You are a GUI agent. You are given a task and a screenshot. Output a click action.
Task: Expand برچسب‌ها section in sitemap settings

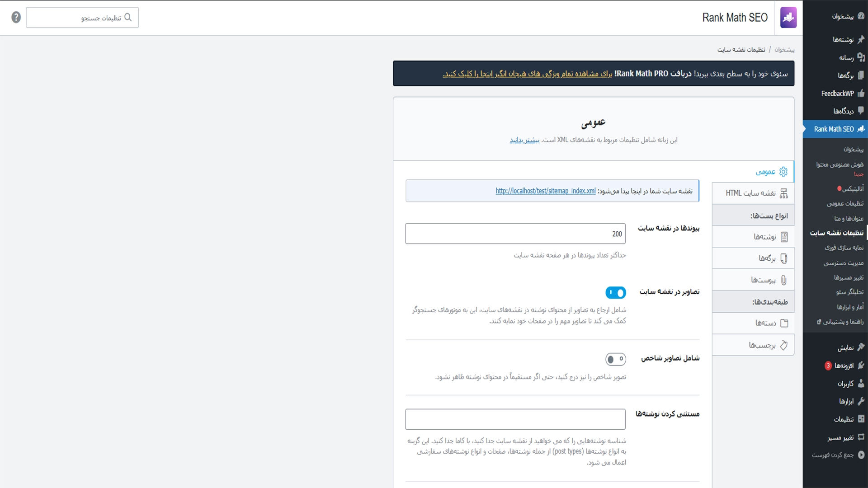coord(752,345)
